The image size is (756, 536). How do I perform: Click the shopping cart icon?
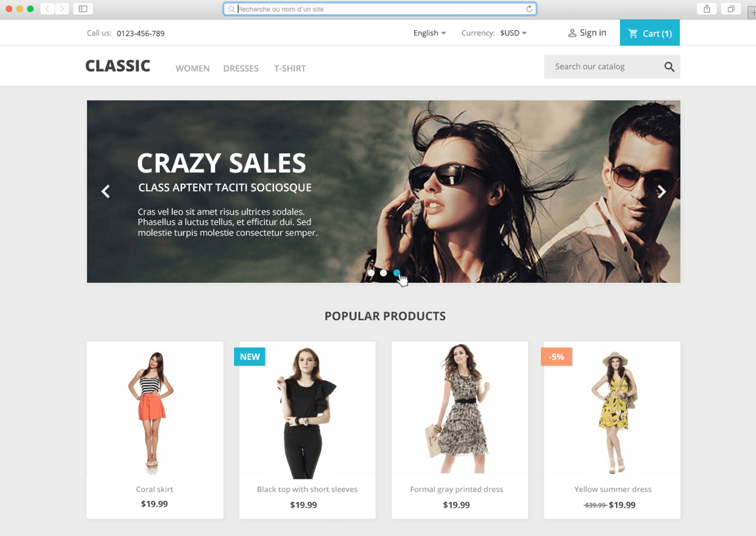pos(633,34)
